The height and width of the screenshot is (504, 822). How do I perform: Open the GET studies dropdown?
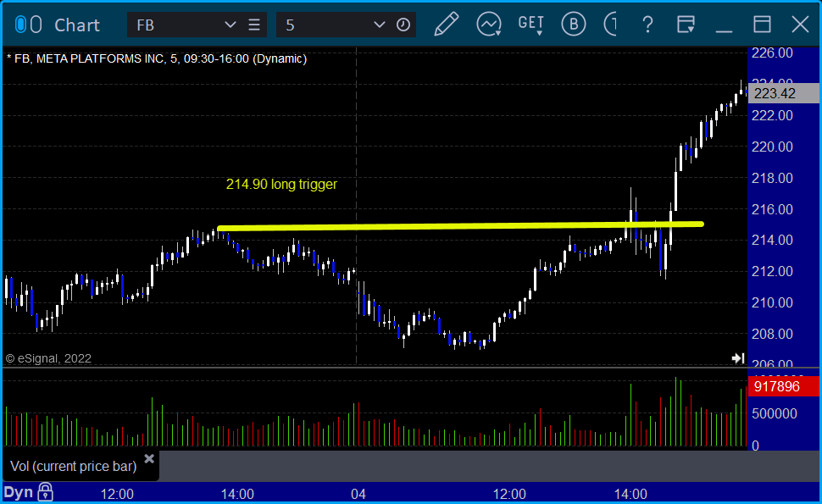[x=531, y=25]
